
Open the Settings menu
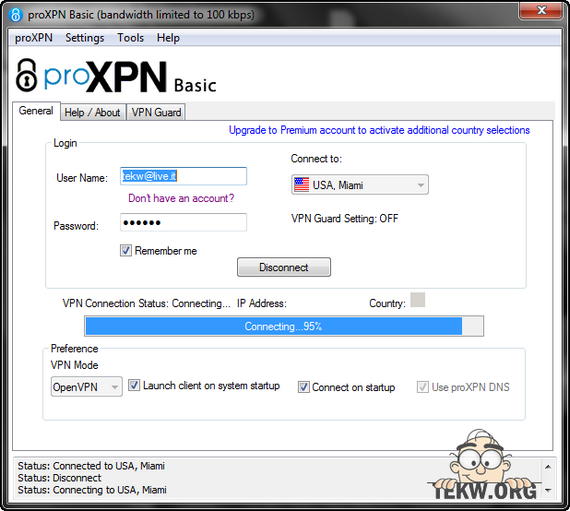point(85,38)
